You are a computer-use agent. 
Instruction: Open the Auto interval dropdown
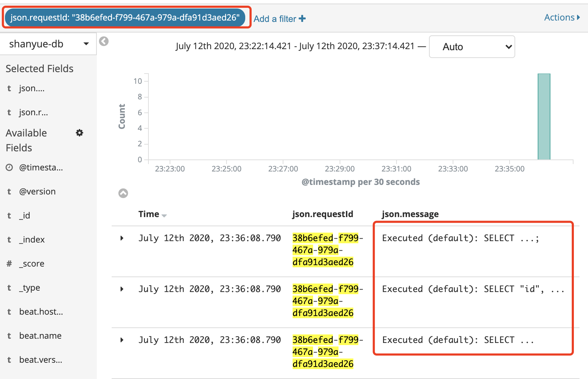[x=472, y=47]
